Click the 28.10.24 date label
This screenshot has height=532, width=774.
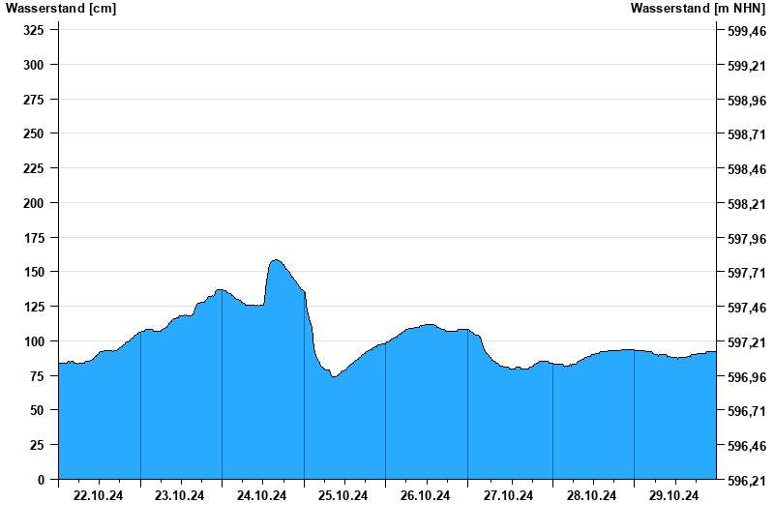(591, 496)
